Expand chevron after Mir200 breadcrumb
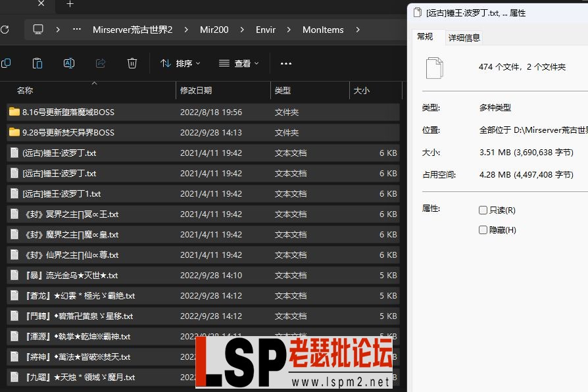Image resolution: width=588 pixels, height=392 pixels. point(242,29)
